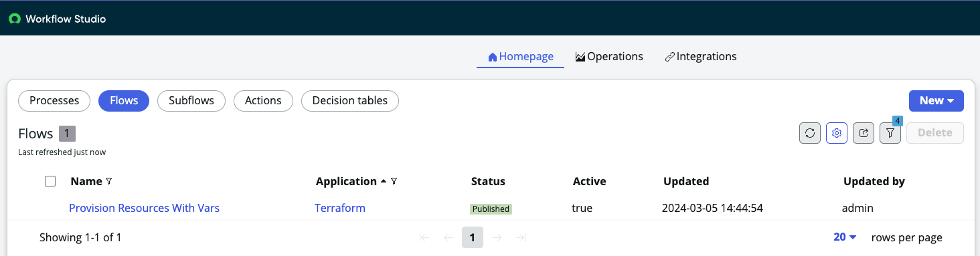Click the Published status badge
The width and height of the screenshot is (980, 256).
491,209
